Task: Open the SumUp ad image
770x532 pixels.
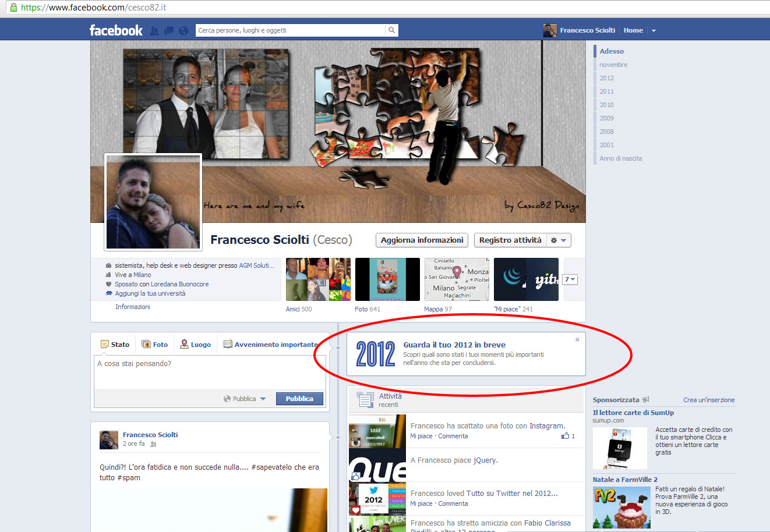Action: pos(620,448)
